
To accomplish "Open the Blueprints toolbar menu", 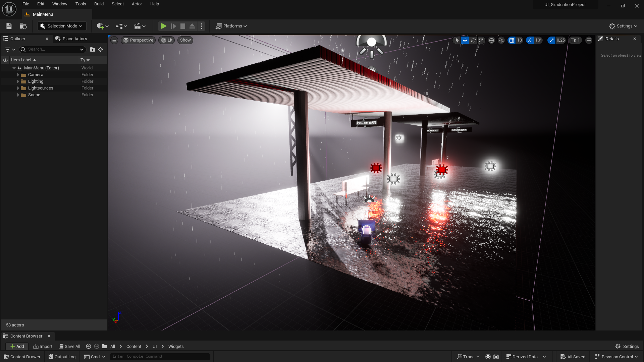I will coord(121,26).
